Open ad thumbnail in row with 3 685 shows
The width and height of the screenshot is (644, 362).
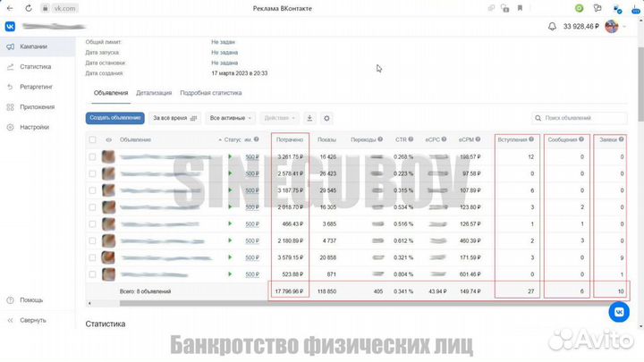108,224
